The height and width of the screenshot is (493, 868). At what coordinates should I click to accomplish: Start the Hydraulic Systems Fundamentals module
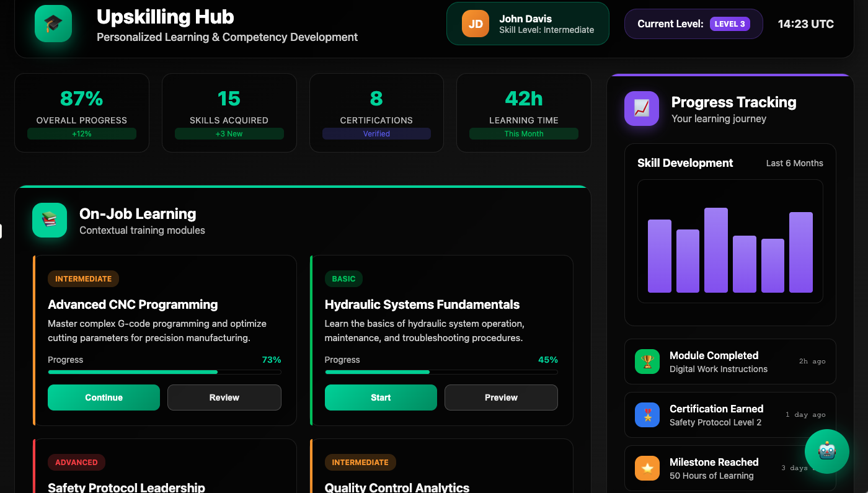381,398
